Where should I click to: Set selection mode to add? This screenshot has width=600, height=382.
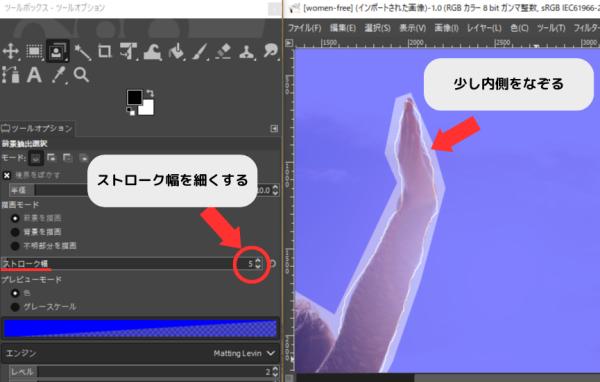pyautogui.click(x=51, y=157)
